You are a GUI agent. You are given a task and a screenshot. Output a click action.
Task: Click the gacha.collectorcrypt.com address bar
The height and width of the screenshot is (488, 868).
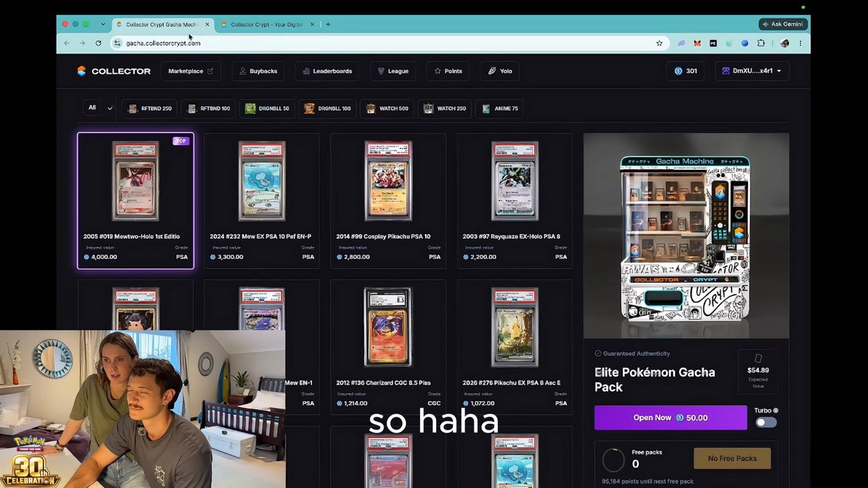388,43
